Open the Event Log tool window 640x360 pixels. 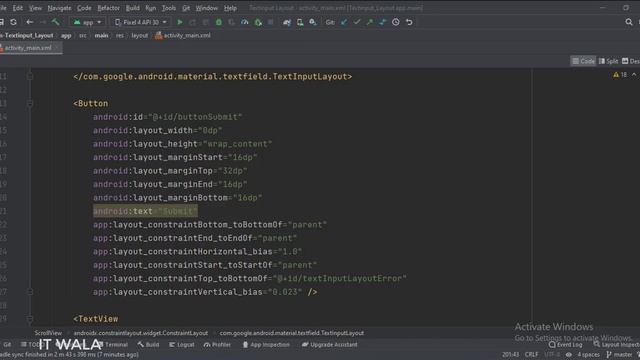pos(565,344)
